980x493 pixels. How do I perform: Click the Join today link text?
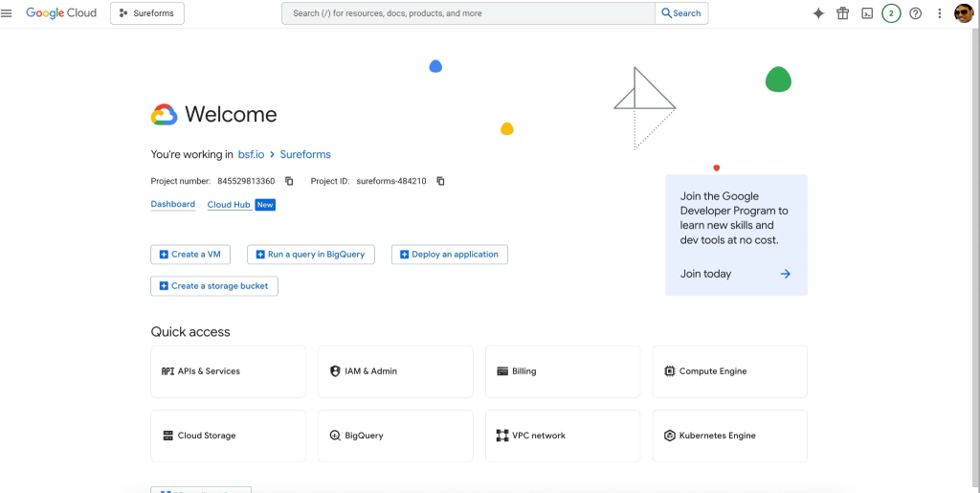(705, 274)
